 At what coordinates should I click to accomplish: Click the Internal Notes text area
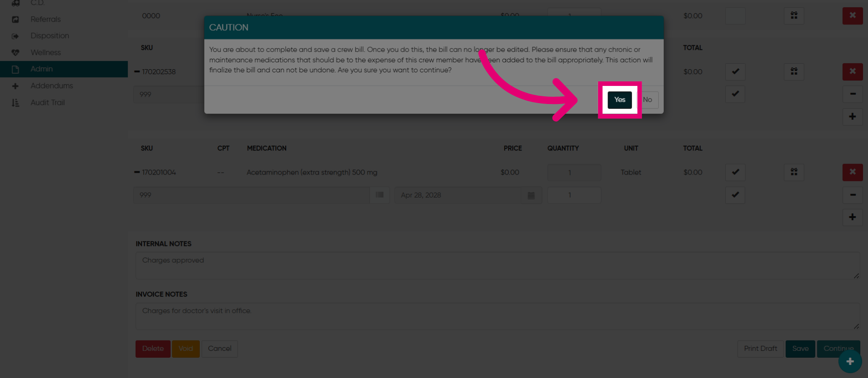(x=498, y=265)
